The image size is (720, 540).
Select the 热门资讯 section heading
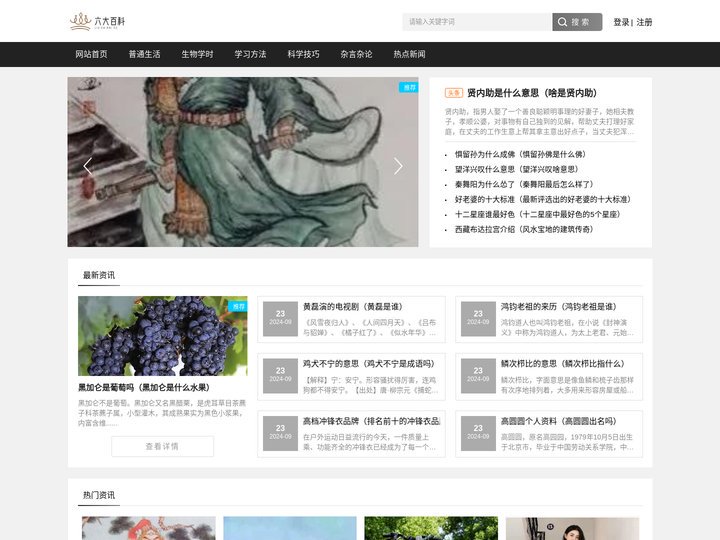pyautogui.click(x=99, y=495)
